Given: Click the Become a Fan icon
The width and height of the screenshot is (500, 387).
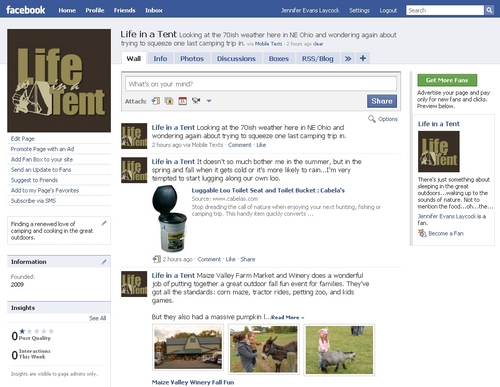Looking at the screenshot, I should coord(422,233).
